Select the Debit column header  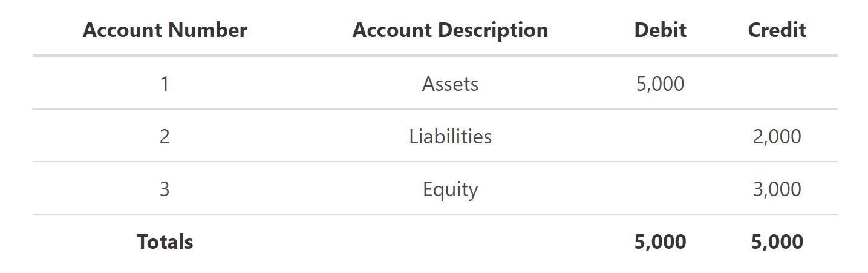click(x=660, y=30)
